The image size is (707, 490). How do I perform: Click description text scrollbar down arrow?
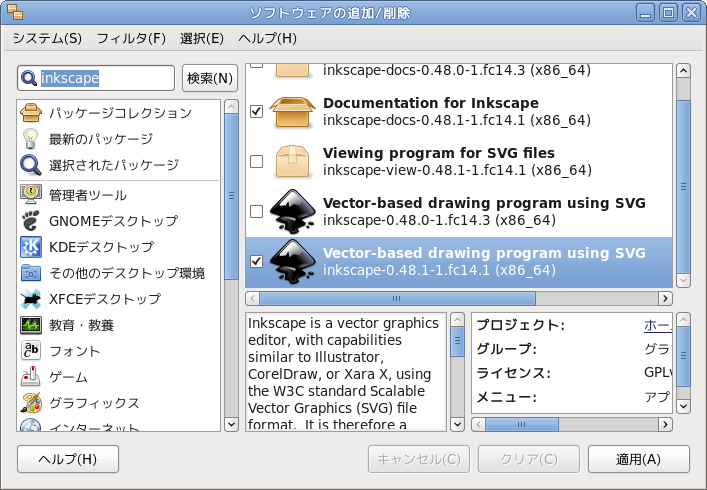(457, 424)
